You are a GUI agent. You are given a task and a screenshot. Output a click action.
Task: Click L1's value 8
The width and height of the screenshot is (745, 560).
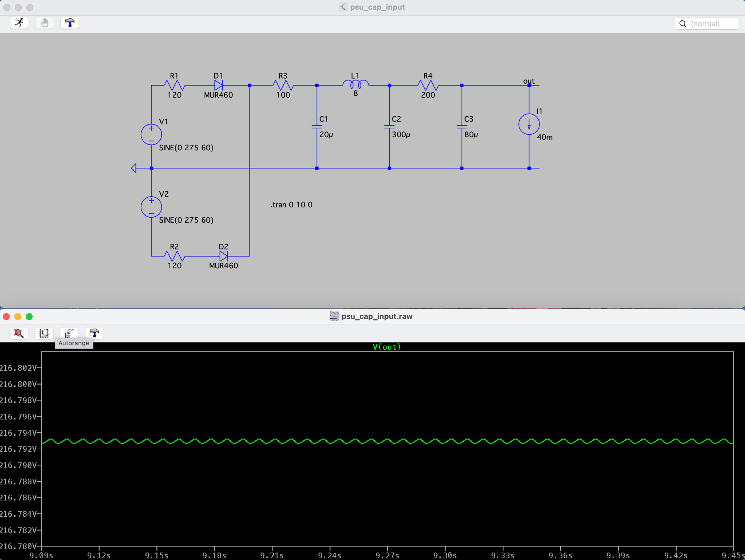coord(356,94)
